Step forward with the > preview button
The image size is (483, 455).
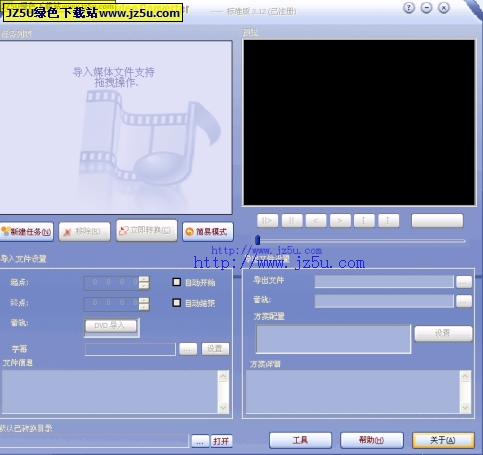(340, 221)
